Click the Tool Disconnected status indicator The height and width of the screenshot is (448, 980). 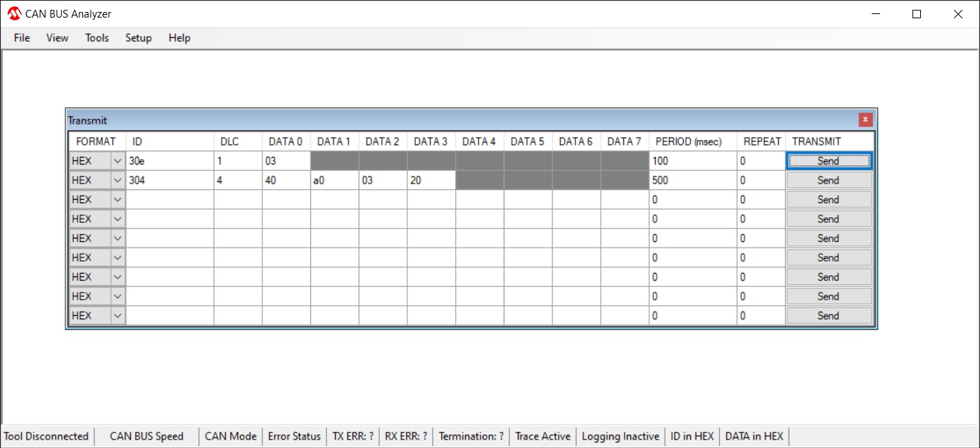[x=46, y=436]
